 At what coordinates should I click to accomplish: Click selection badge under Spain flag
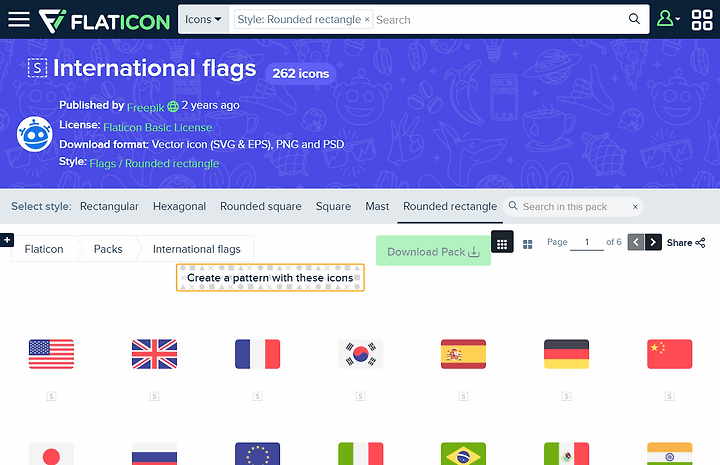click(x=463, y=396)
